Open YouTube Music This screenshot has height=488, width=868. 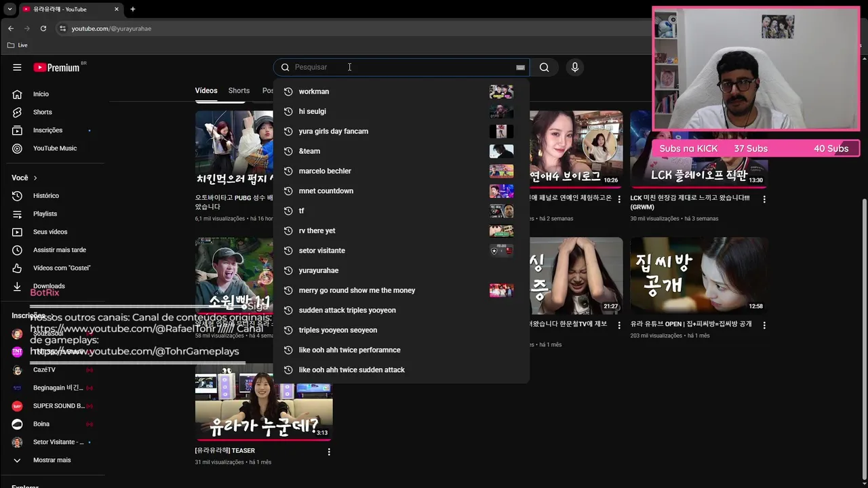[54, 148]
